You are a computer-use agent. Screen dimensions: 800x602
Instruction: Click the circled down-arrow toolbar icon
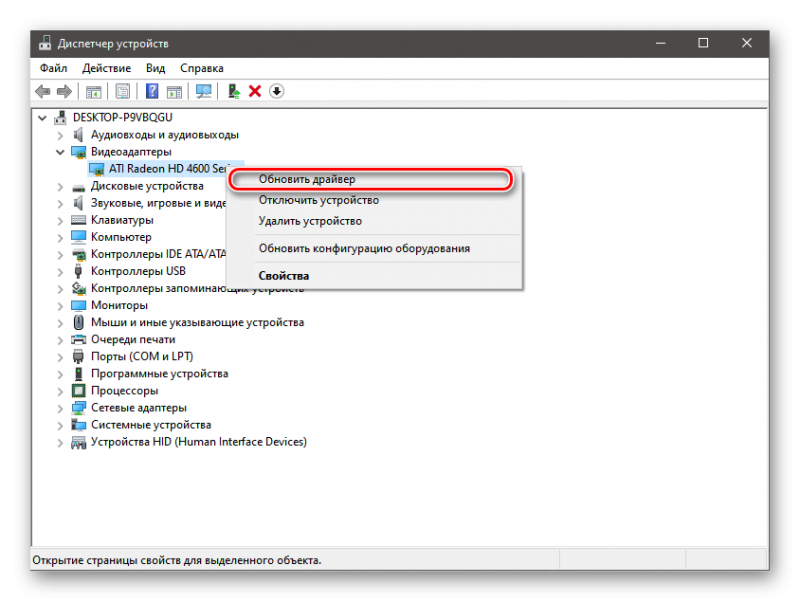click(277, 92)
